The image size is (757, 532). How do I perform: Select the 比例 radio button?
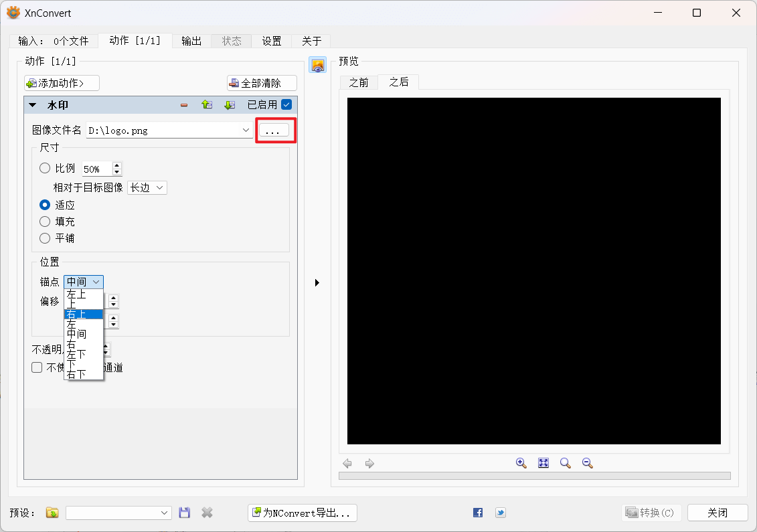click(x=45, y=168)
